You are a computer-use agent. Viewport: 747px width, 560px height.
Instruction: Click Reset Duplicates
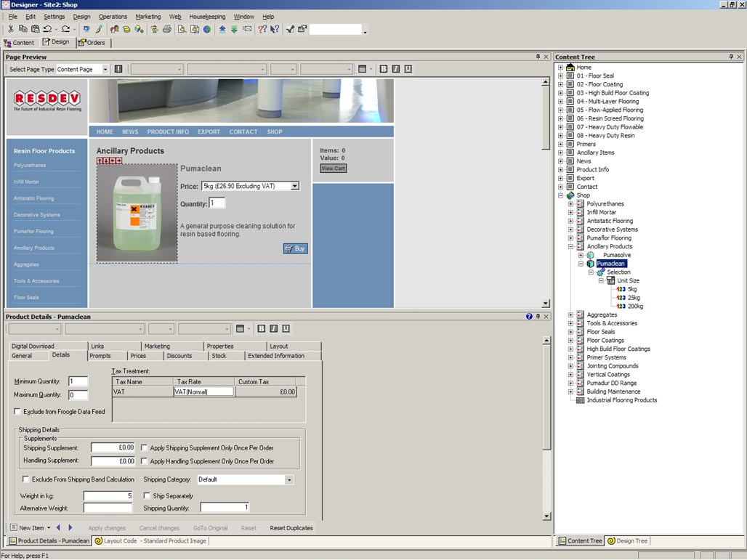[x=291, y=528]
